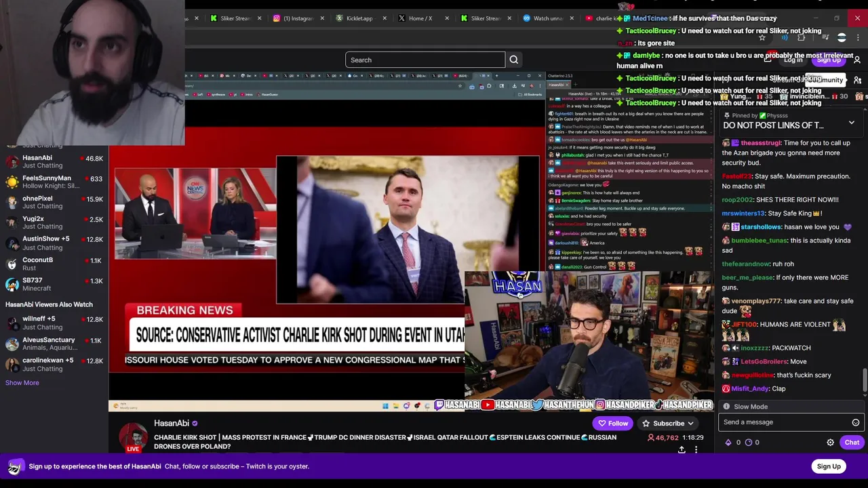This screenshot has height=488, width=868.
Task: Click the profile user icon in Twitch header
Action: (857, 60)
